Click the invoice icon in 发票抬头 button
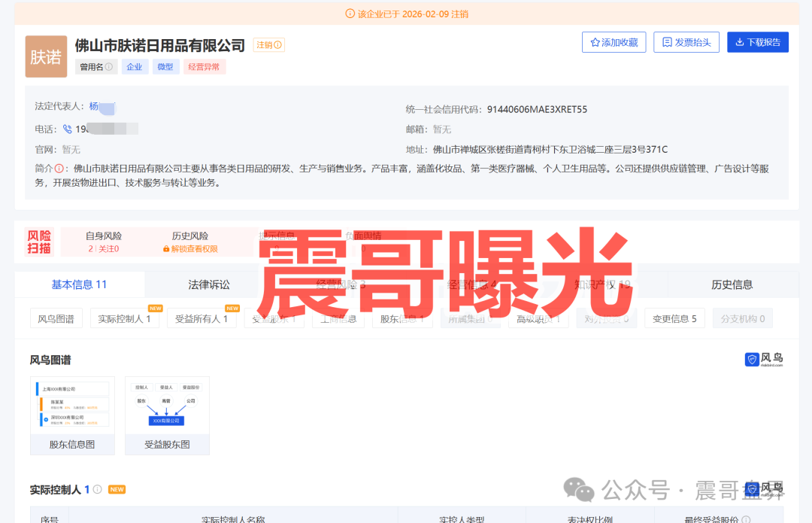812x523 pixels. point(668,42)
